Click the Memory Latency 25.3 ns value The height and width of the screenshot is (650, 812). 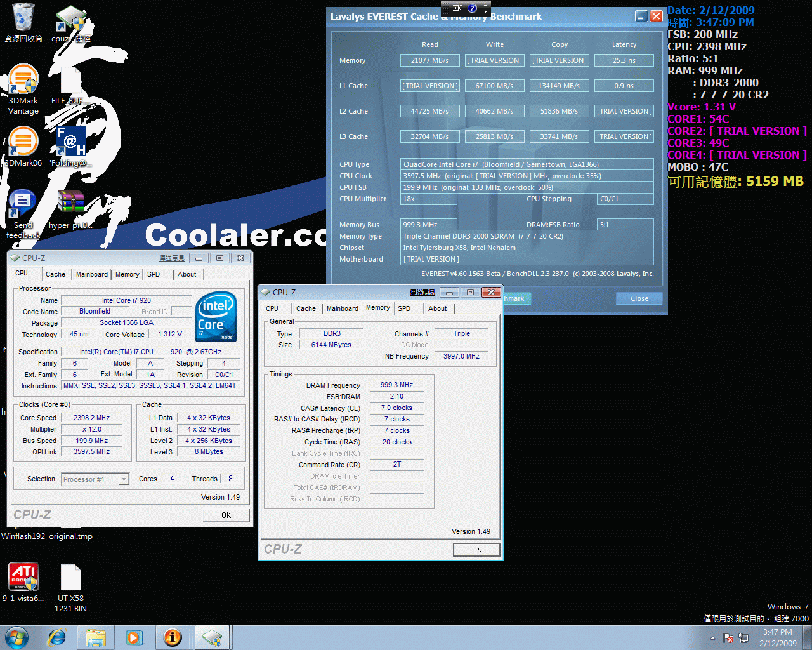pos(624,60)
